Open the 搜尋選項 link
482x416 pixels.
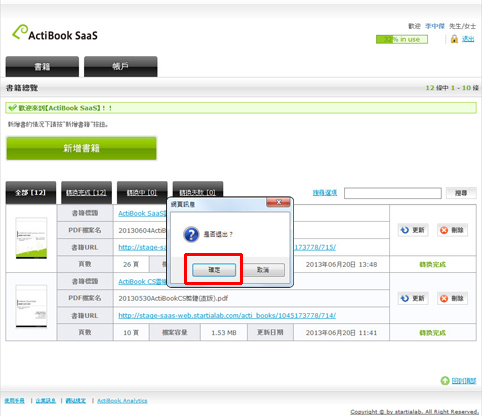point(325,193)
